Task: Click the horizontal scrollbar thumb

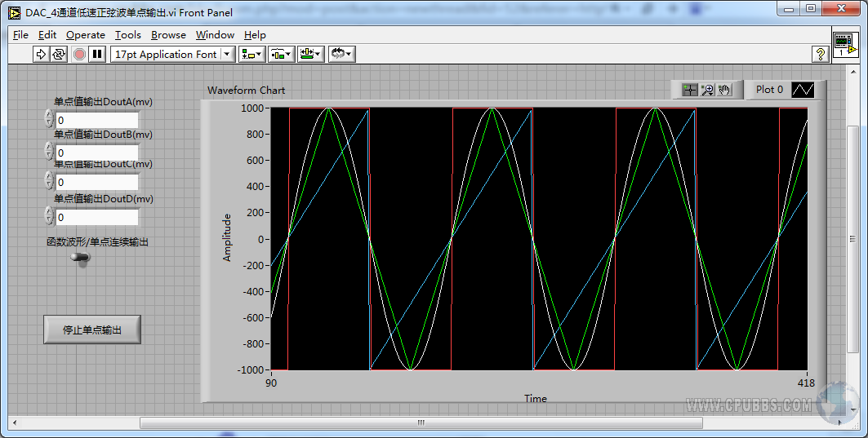Action: click(x=421, y=423)
